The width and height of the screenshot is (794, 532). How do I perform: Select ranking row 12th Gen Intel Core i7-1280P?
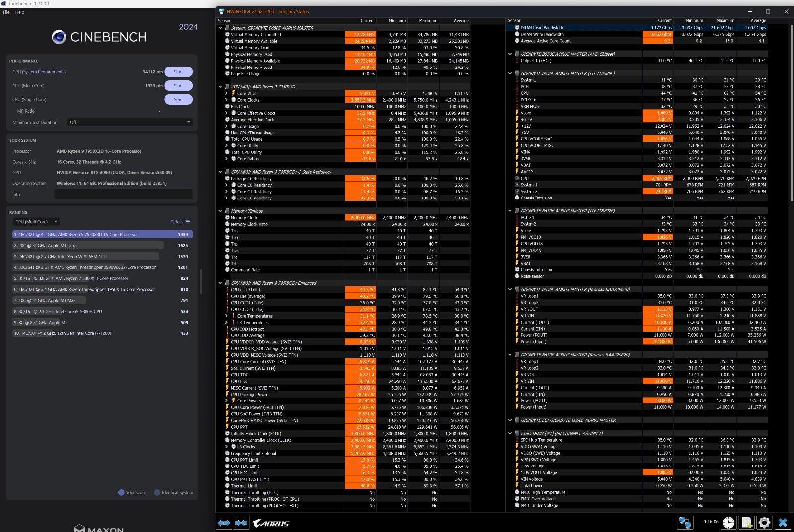click(102, 333)
